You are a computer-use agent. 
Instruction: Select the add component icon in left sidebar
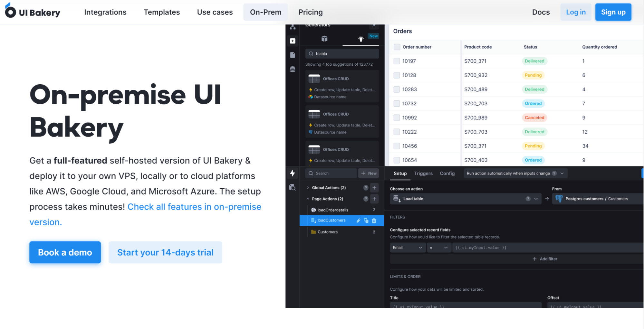coord(293,41)
